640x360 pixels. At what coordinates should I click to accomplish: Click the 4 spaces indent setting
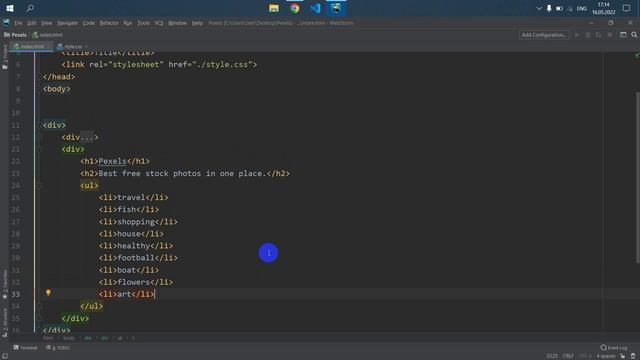[606, 356]
